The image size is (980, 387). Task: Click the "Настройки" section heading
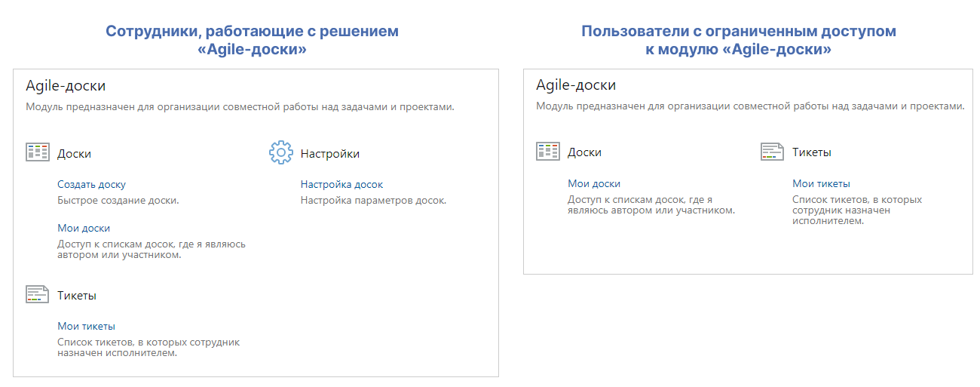click(329, 154)
